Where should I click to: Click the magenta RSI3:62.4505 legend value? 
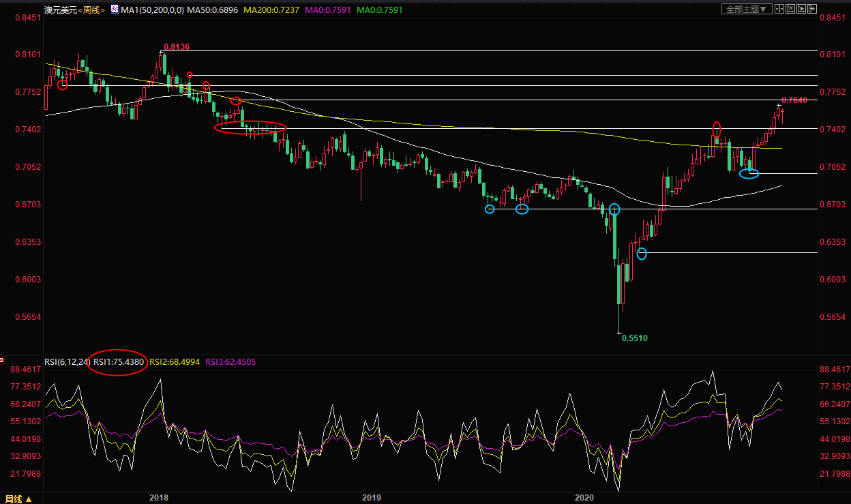point(230,361)
